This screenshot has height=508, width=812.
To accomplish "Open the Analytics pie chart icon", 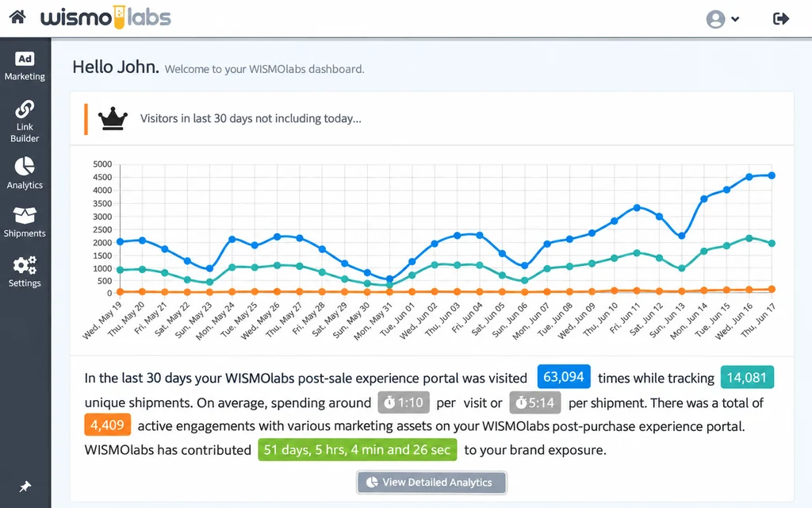I will tap(25, 167).
